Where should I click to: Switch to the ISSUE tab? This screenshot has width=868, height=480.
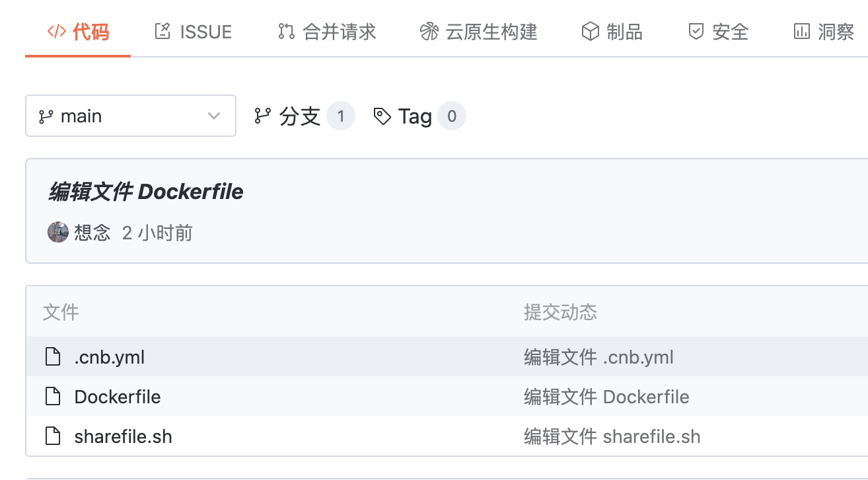[x=193, y=32]
